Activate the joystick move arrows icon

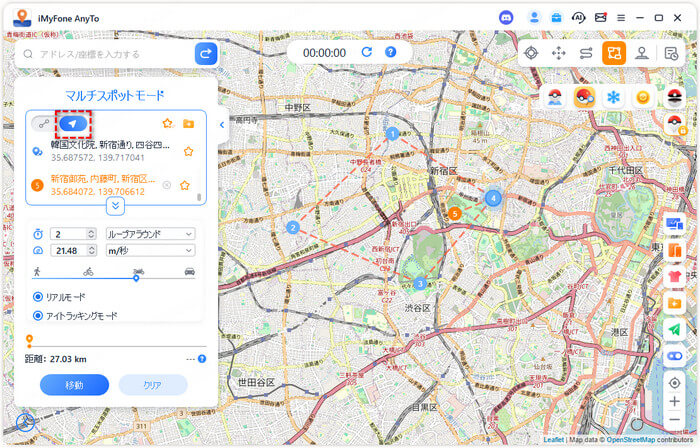pyautogui.click(x=558, y=53)
